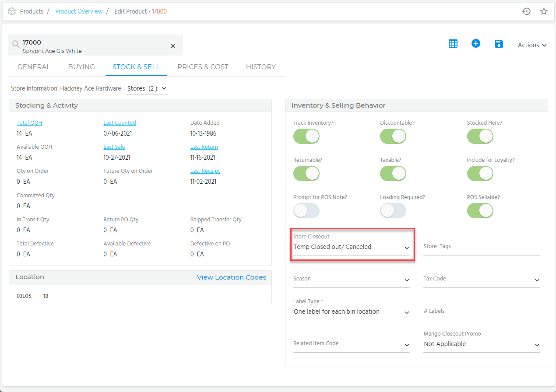Viewport: 556px width, 392px height.
Task: Click the Products cube icon in breadcrumb
Action: tap(12, 11)
